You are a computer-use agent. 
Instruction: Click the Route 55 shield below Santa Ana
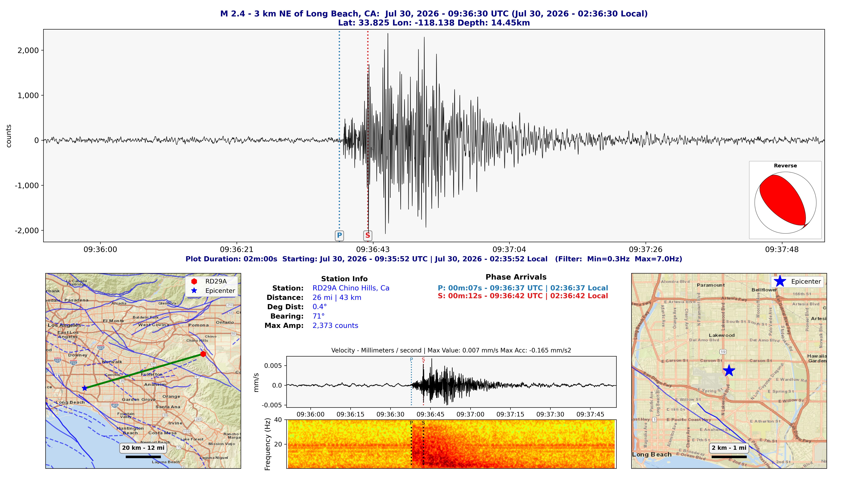(165, 415)
